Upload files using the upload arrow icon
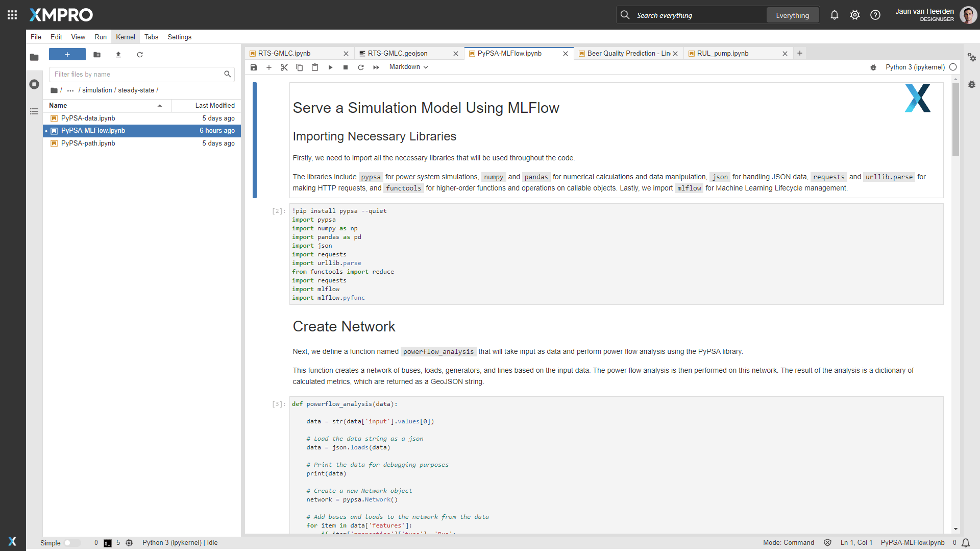Image resolution: width=980 pixels, height=551 pixels. point(118,55)
